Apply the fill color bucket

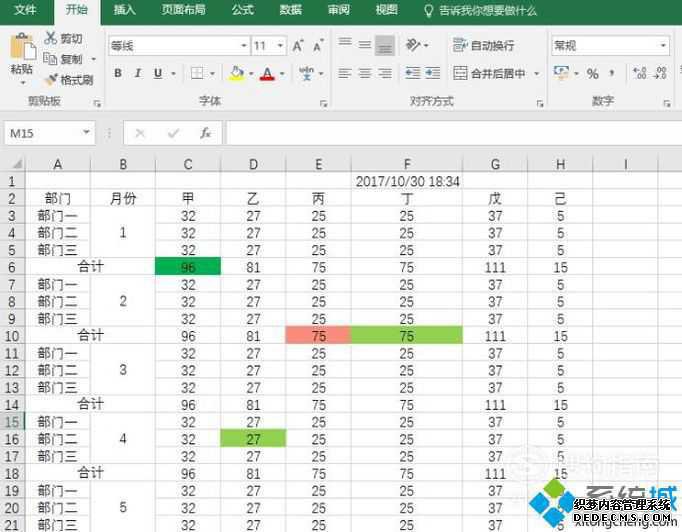click(x=236, y=74)
